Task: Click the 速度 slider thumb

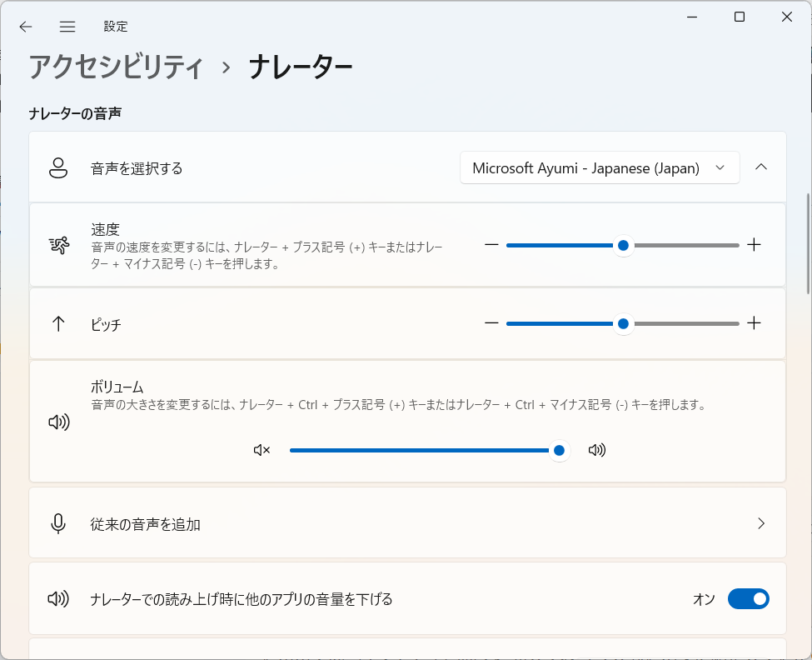Action: click(x=623, y=245)
